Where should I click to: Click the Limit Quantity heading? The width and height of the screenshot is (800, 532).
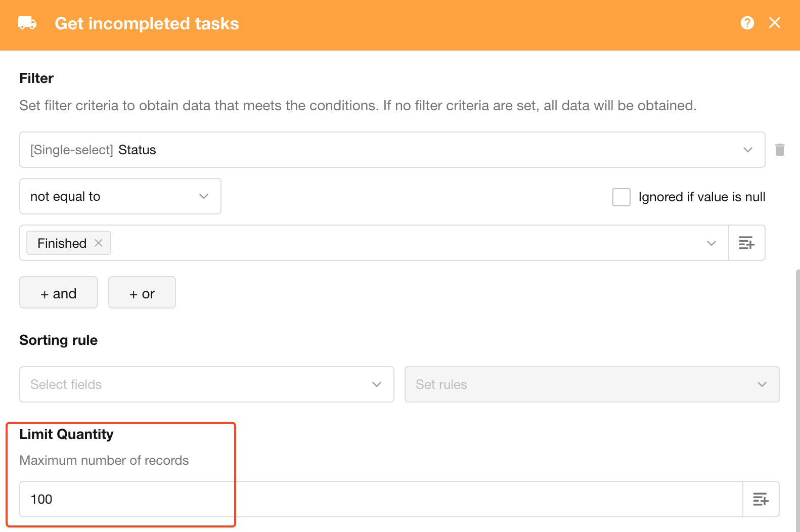pyautogui.click(x=66, y=434)
